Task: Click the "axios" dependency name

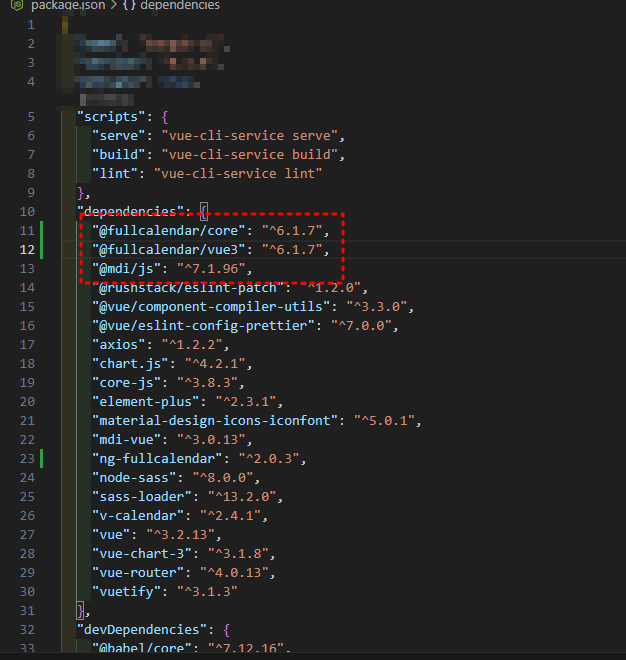Action: (x=119, y=345)
